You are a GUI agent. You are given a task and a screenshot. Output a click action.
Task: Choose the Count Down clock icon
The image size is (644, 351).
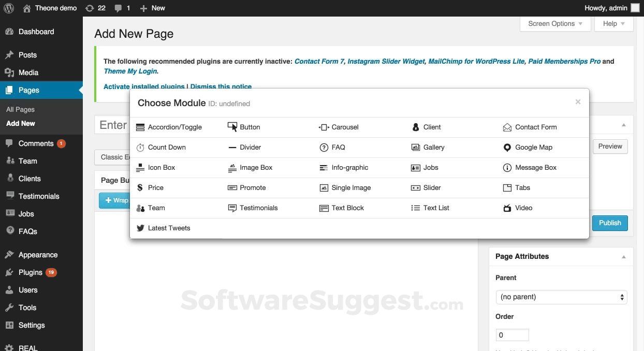140,148
